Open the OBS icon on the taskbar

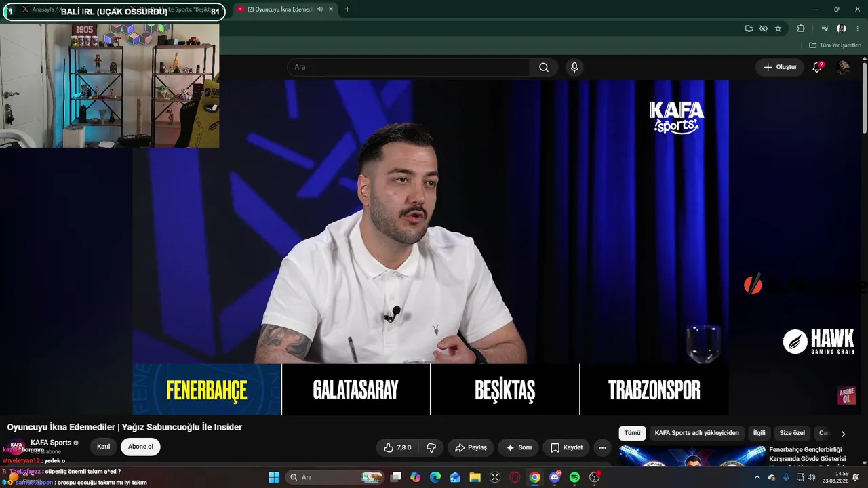[595, 477]
